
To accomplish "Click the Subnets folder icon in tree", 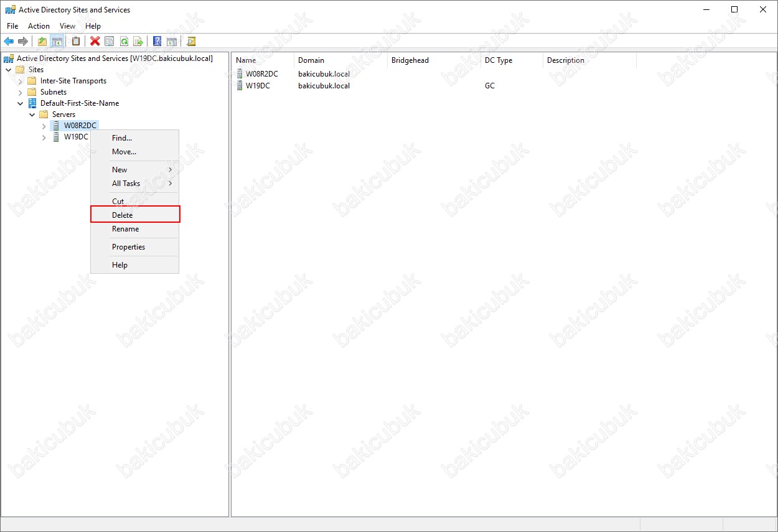I will pos(32,92).
